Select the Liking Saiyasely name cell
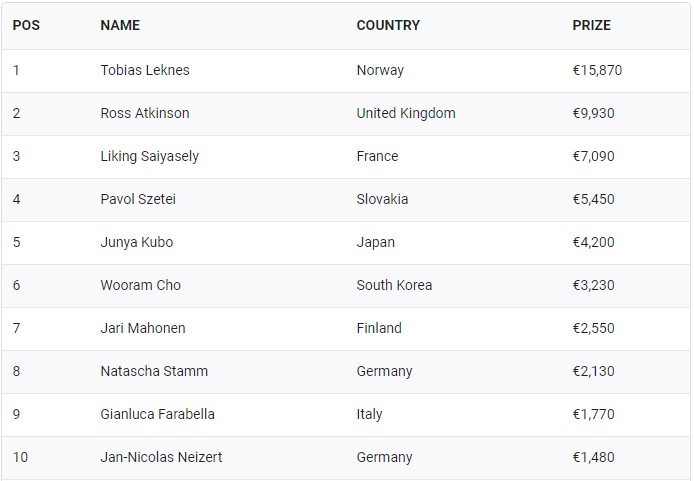The image size is (694, 481). 150,157
